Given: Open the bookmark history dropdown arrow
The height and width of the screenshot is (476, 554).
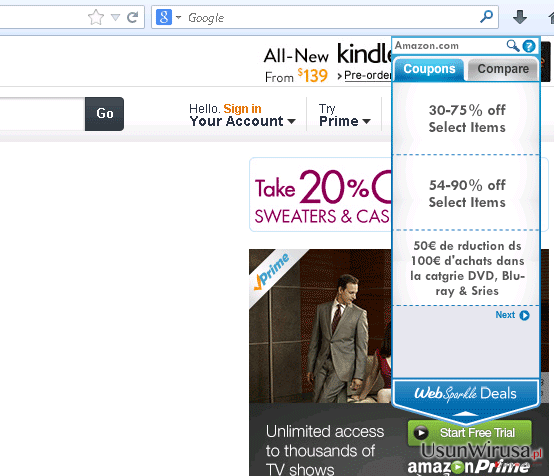Looking at the screenshot, I should (115, 17).
